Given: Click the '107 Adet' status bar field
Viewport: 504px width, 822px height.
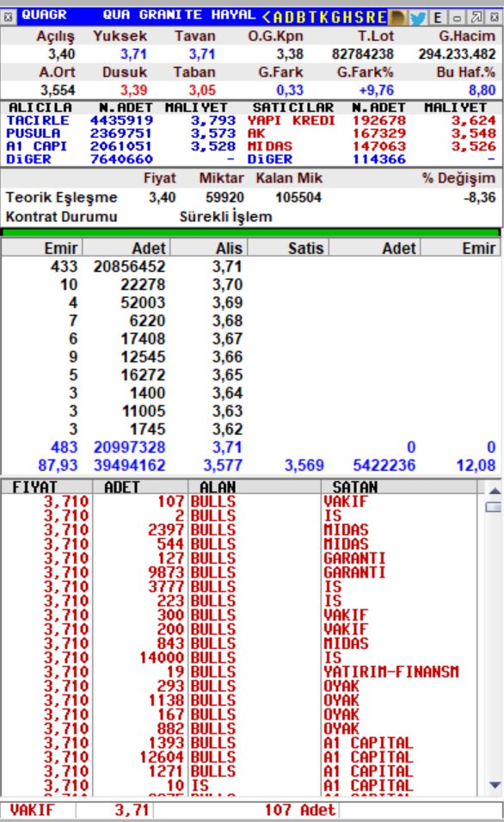Looking at the screenshot, I should tap(299, 810).
